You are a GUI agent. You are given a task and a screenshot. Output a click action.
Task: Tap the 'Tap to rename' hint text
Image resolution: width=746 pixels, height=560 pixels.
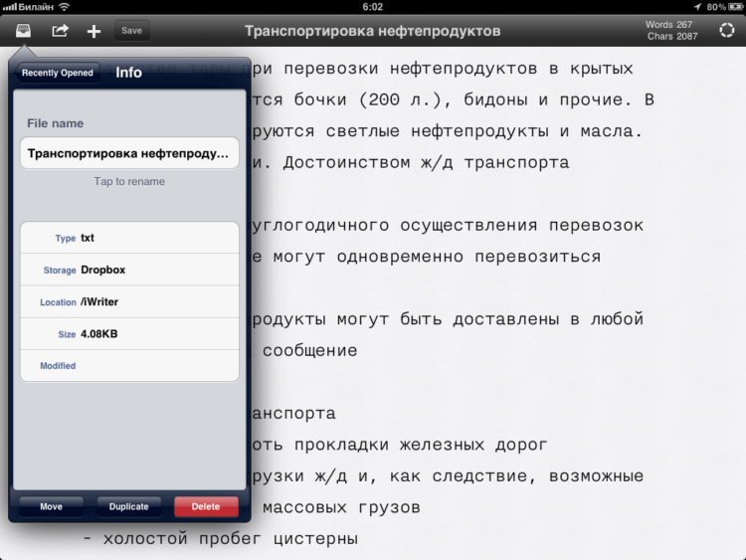click(129, 181)
